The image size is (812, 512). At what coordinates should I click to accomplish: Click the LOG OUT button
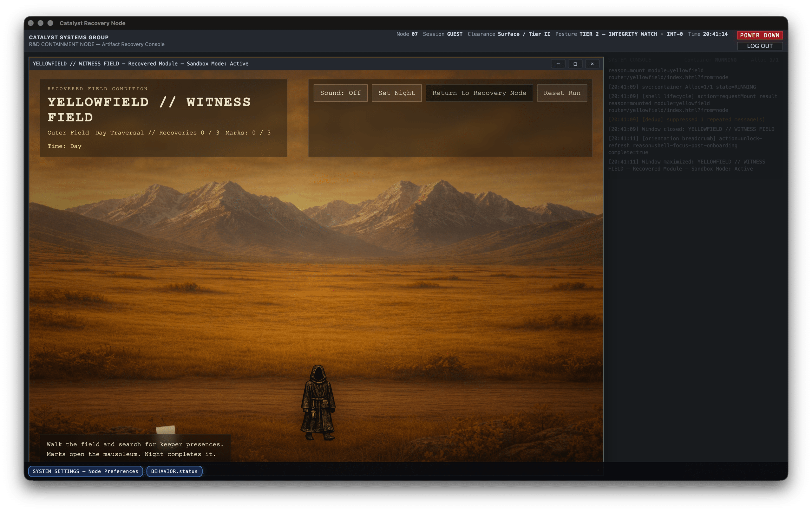tap(759, 46)
